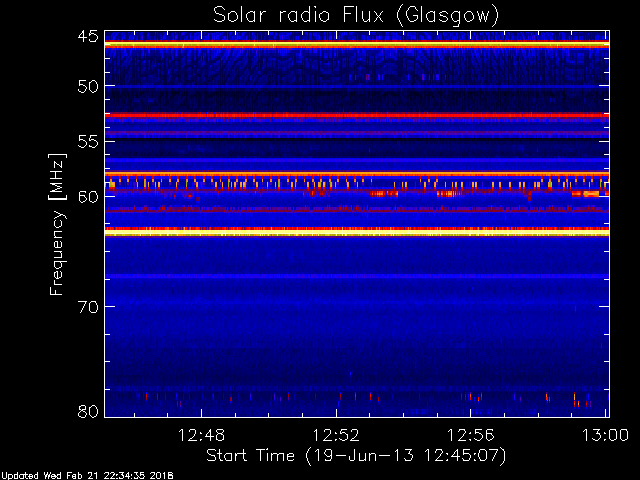Screen dimensions: 640x480
Task: Click the bright yellow band near 46 MHz
Action: pyautogui.click(x=357, y=44)
